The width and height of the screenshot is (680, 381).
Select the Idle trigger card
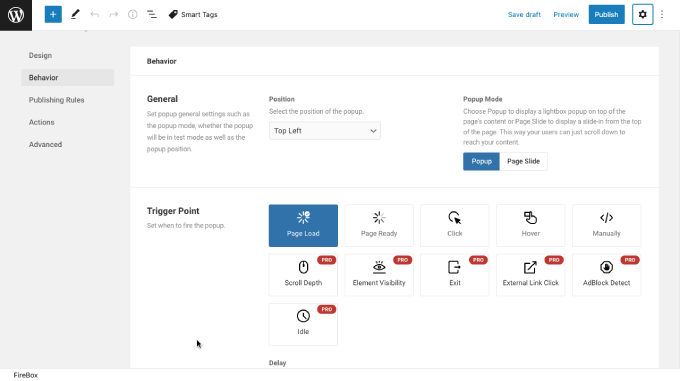(x=303, y=324)
